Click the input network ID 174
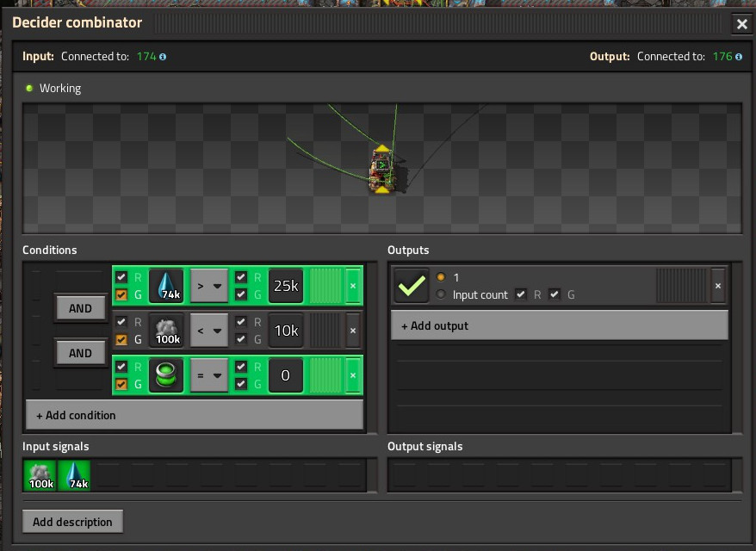 146,57
